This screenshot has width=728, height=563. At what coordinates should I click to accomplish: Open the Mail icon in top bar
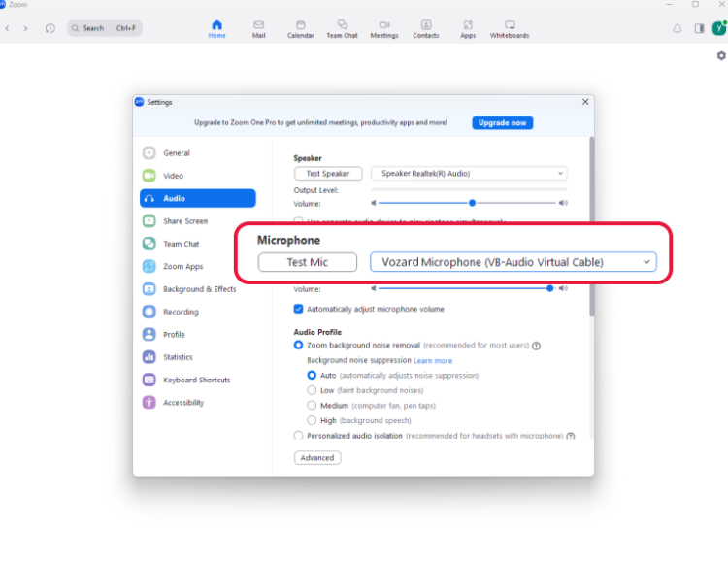258,29
